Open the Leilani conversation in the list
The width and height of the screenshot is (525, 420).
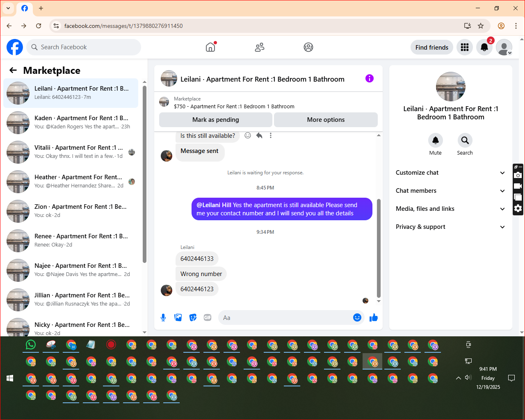tap(71, 93)
